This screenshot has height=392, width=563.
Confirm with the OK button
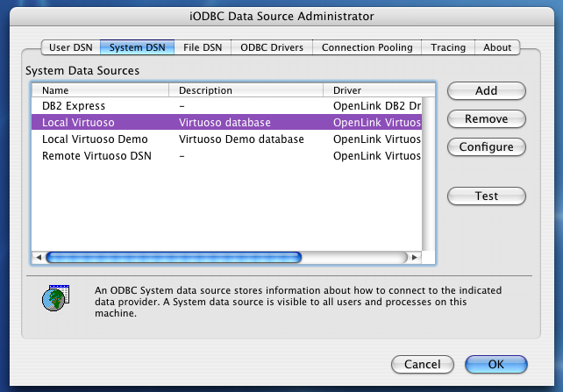[x=495, y=364]
